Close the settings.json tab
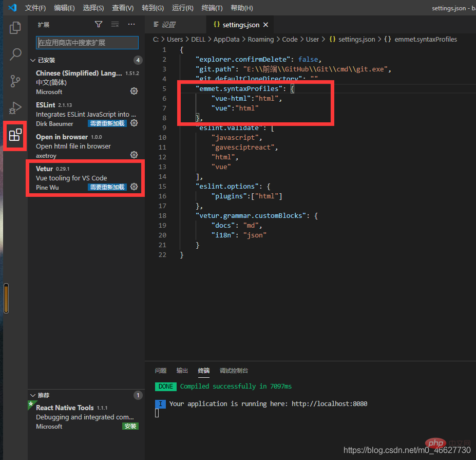476x460 pixels. [265, 25]
